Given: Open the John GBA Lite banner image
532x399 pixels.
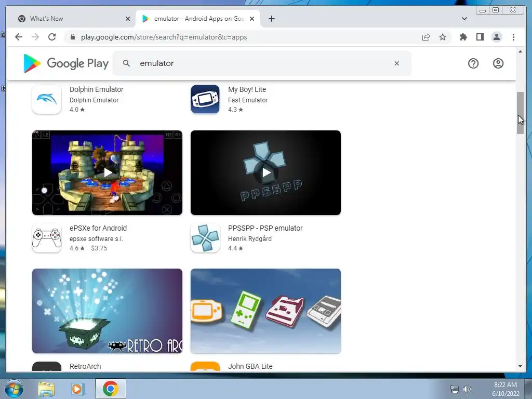Looking at the screenshot, I should (265, 311).
